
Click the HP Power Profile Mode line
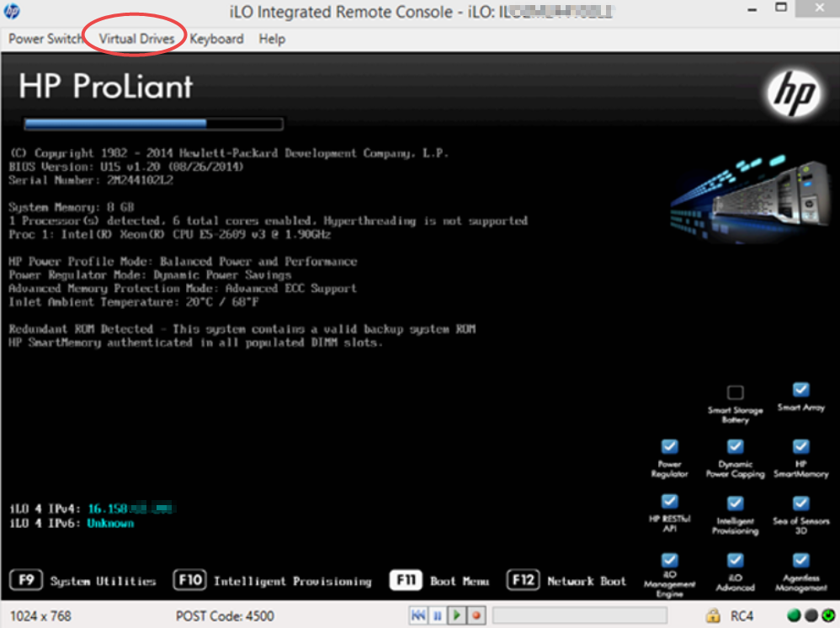(183, 262)
